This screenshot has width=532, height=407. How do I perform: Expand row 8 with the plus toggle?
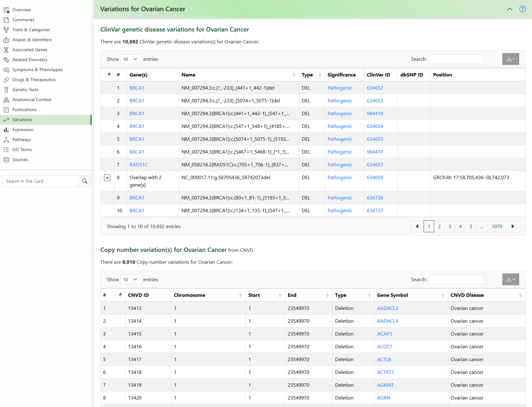click(107, 178)
